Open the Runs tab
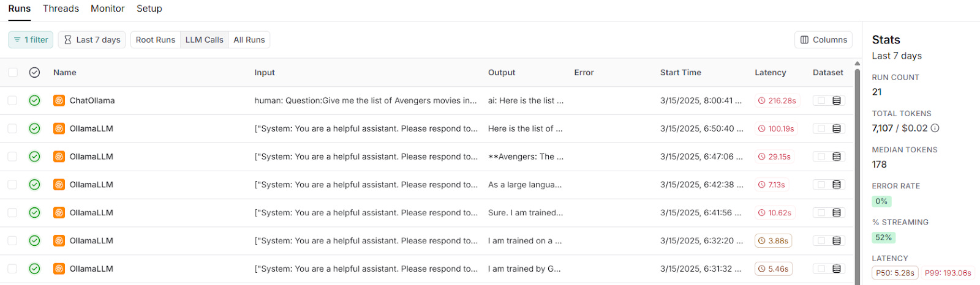This screenshot has height=285, width=980. pyautogui.click(x=20, y=9)
